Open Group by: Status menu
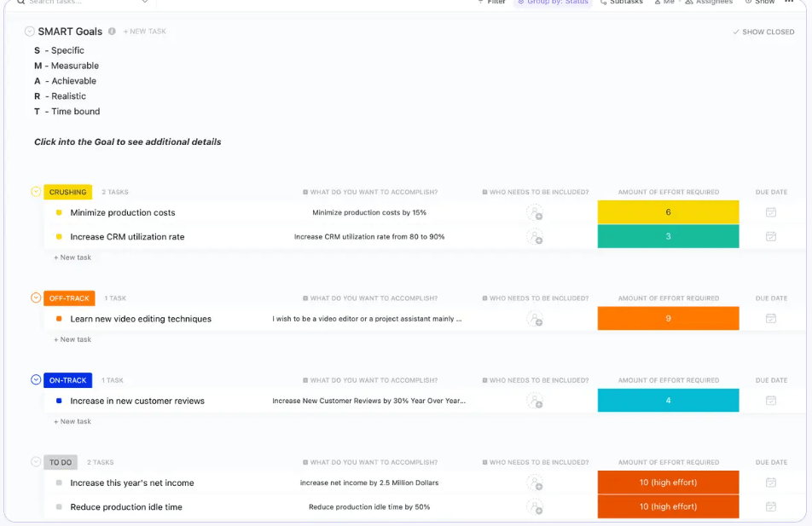The image size is (812, 526). (553, 2)
